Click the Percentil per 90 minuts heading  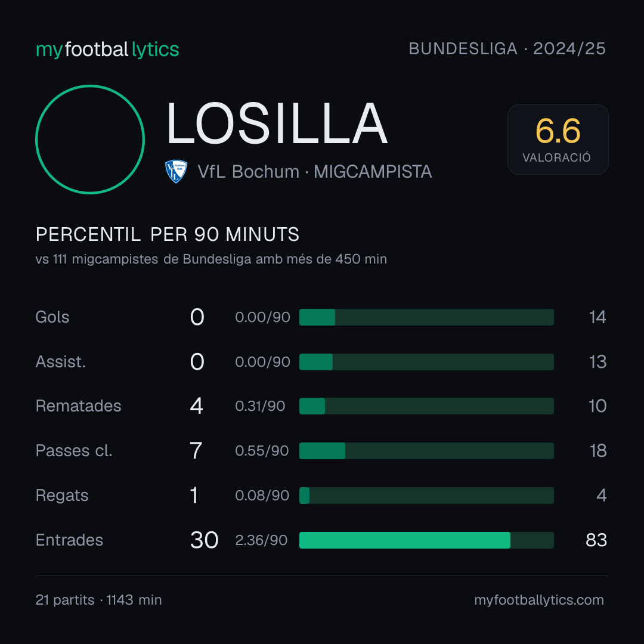(168, 234)
